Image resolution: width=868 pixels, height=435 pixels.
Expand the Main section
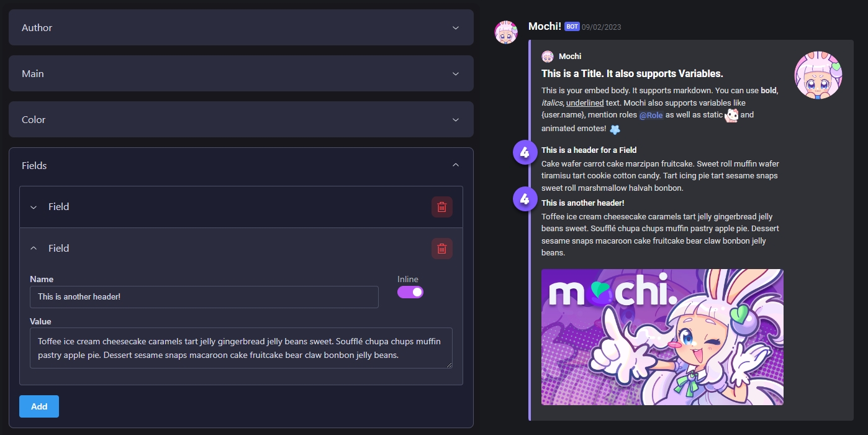[x=241, y=73]
